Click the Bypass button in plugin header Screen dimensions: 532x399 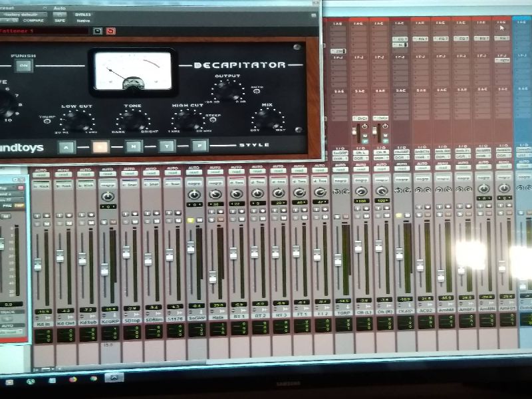pyautogui.click(x=83, y=15)
